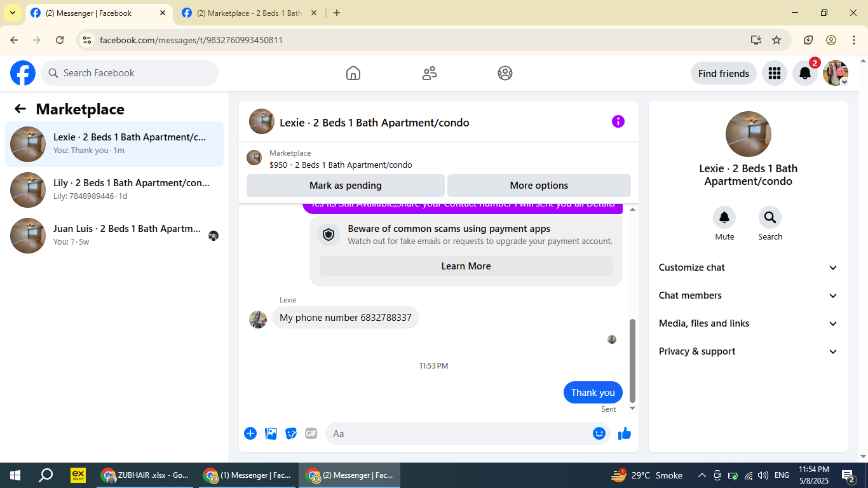Open the network icon in system tray
The image size is (868, 488).
click(x=749, y=475)
